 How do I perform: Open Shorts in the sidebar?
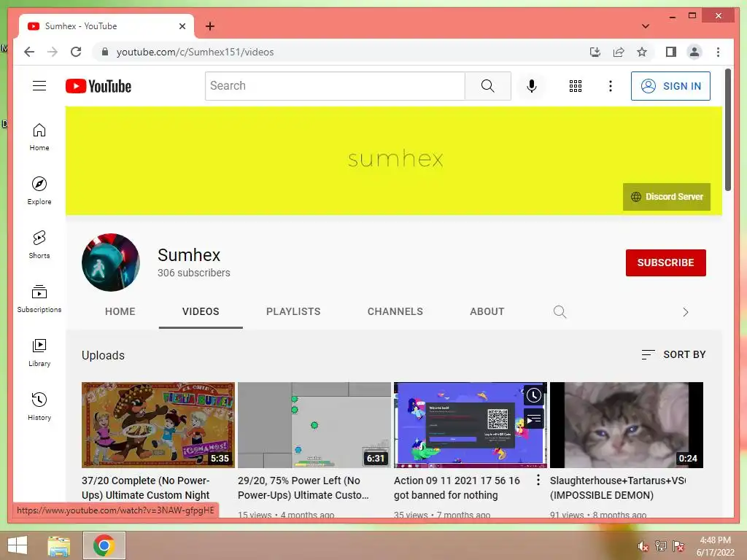click(39, 245)
